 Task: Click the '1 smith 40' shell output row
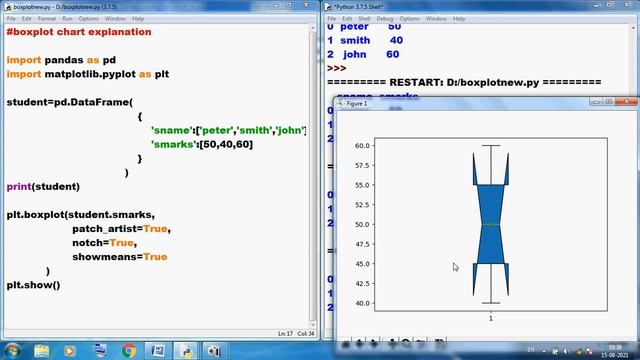click(365, 40)
